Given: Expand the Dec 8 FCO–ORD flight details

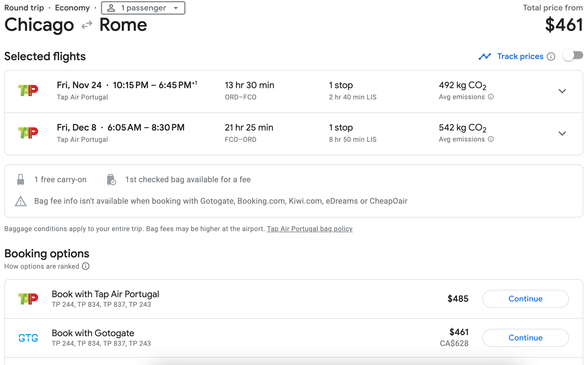Looking at the screenshot, I should pos(562,133).
